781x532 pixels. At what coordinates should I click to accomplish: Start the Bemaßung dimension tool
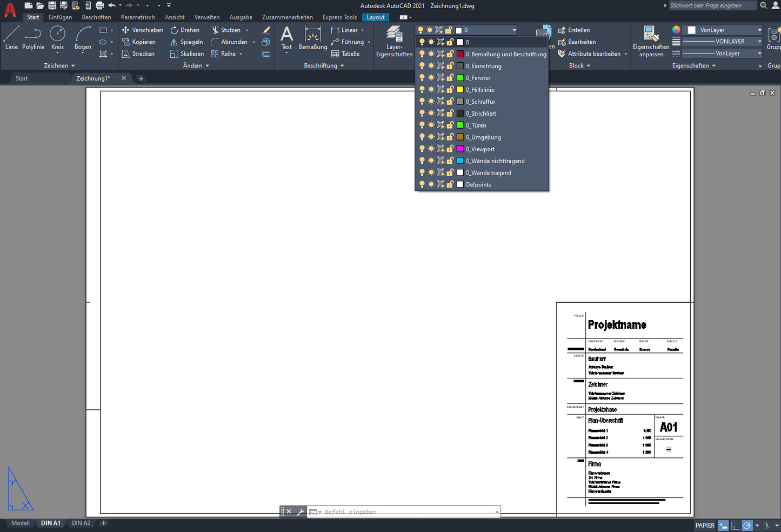pos(313,38)
